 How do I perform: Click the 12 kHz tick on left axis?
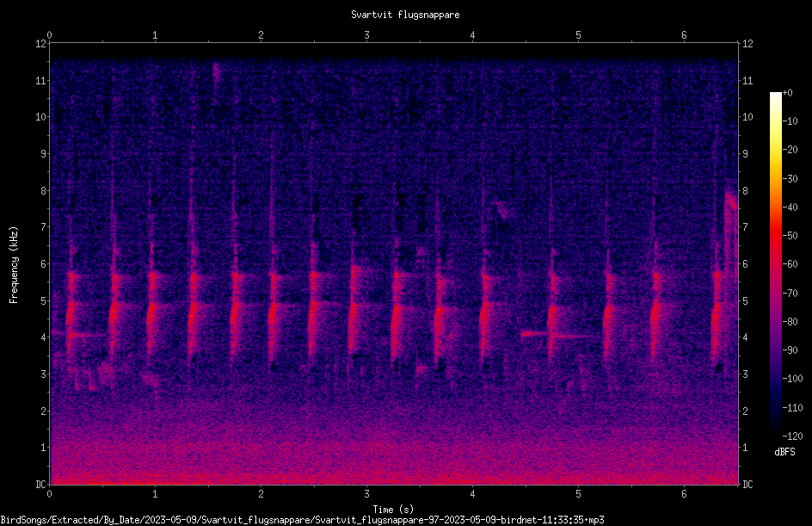pyautogui.click(x=41, y=44)
